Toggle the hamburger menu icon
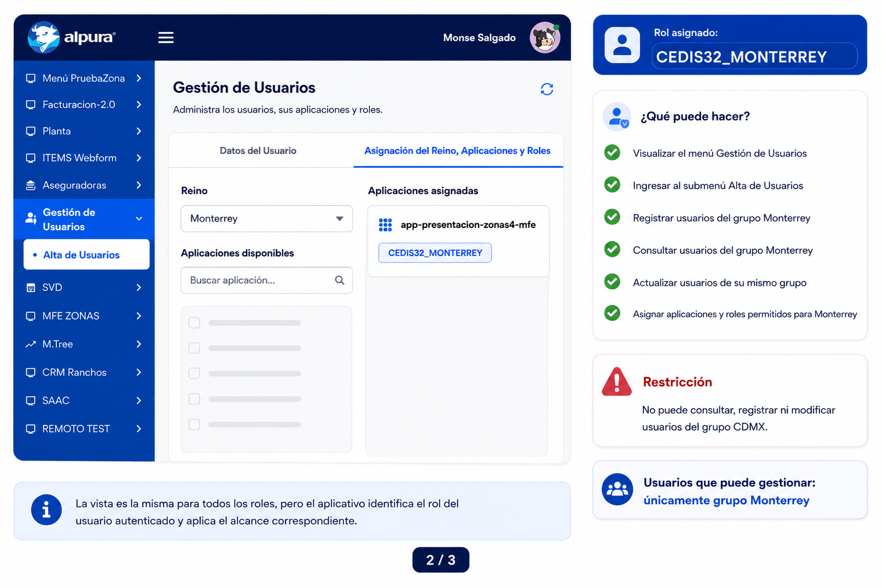882x588 pixels. tap(166, 38)
